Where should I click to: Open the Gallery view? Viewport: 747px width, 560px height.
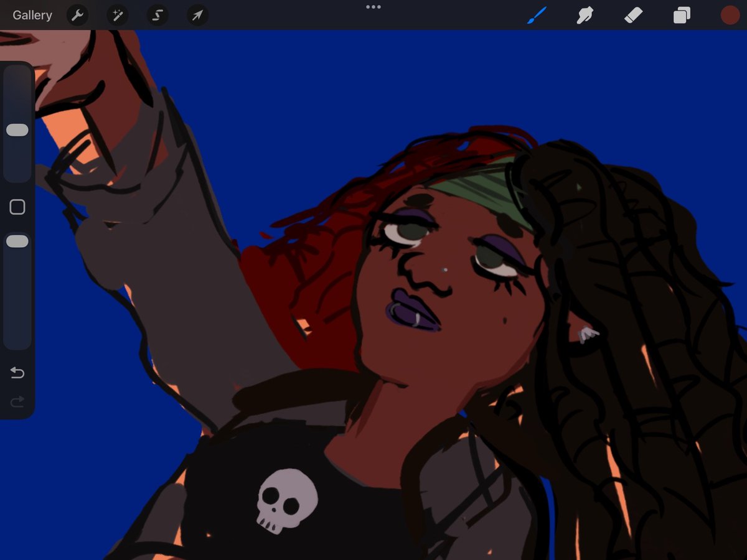click(32, 15)
